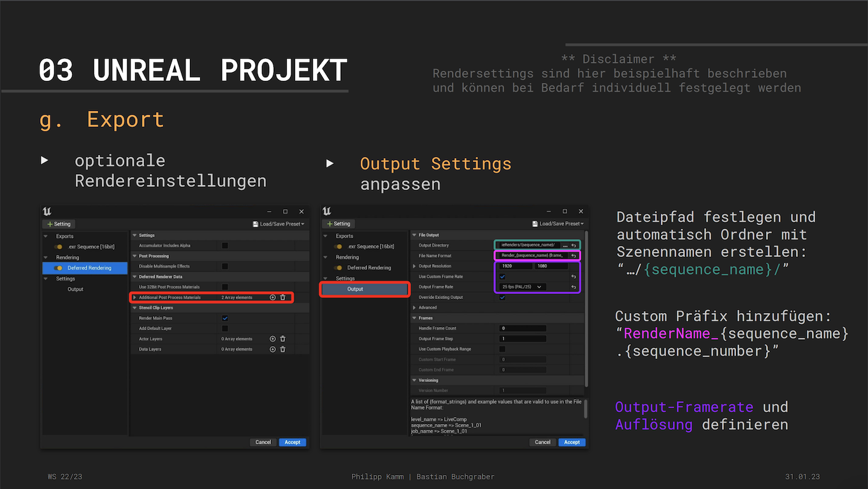This screenshot has width=868, height=489.
Task: Click the Output Frame Step input field
Action: (523, 339)
